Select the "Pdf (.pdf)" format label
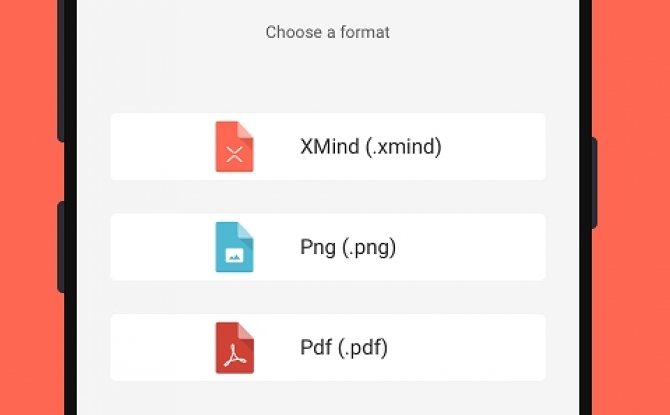This screenshot has width=670, height=415. [344, 347]
